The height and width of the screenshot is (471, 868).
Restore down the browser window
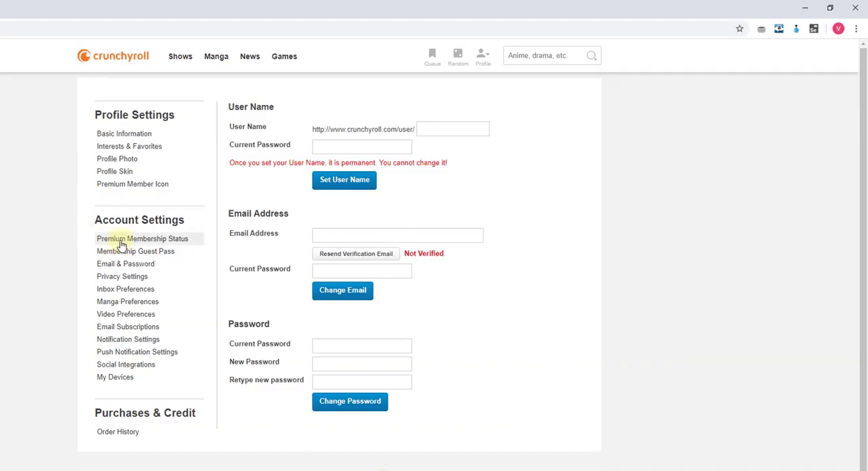pyautogui.click(x=830, y=8)
